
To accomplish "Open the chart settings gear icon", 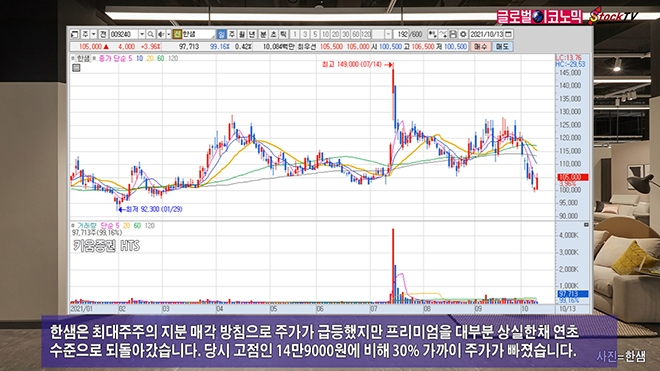I will 463,34.
